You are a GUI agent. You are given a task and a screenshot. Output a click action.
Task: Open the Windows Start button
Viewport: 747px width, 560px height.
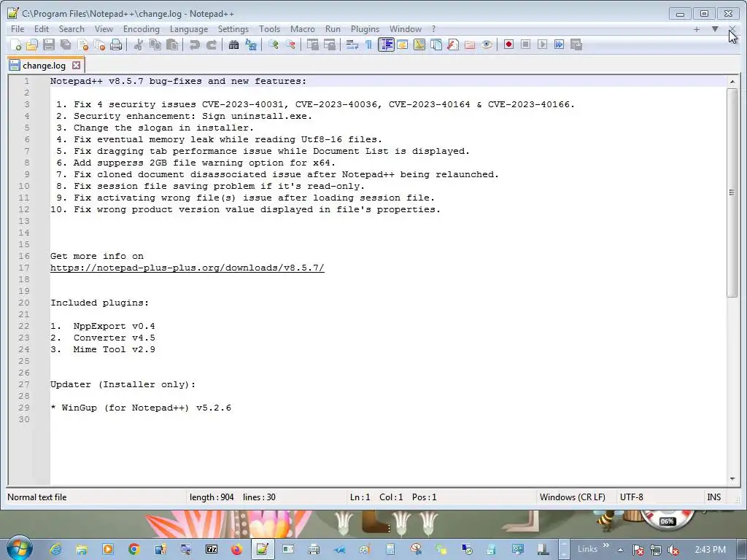pos(18,549)
